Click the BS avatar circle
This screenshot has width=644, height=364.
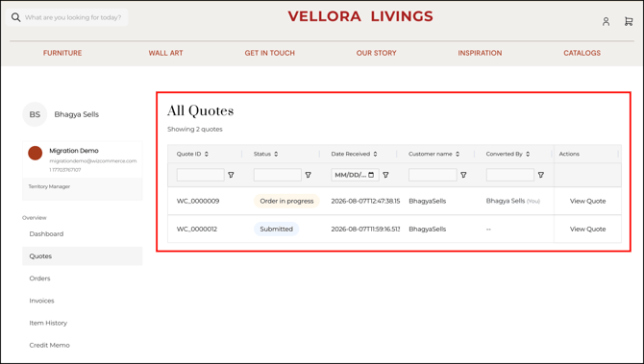tap(35, 114)
